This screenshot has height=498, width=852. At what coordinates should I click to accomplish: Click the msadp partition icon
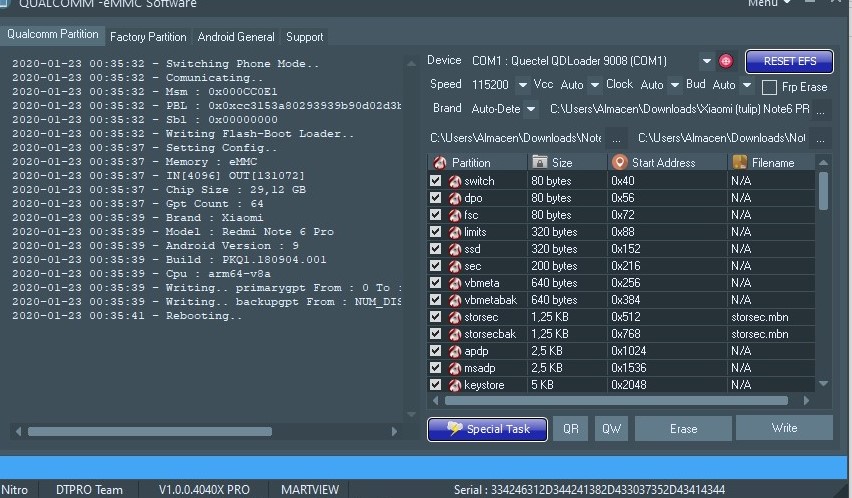click(455, 368)
